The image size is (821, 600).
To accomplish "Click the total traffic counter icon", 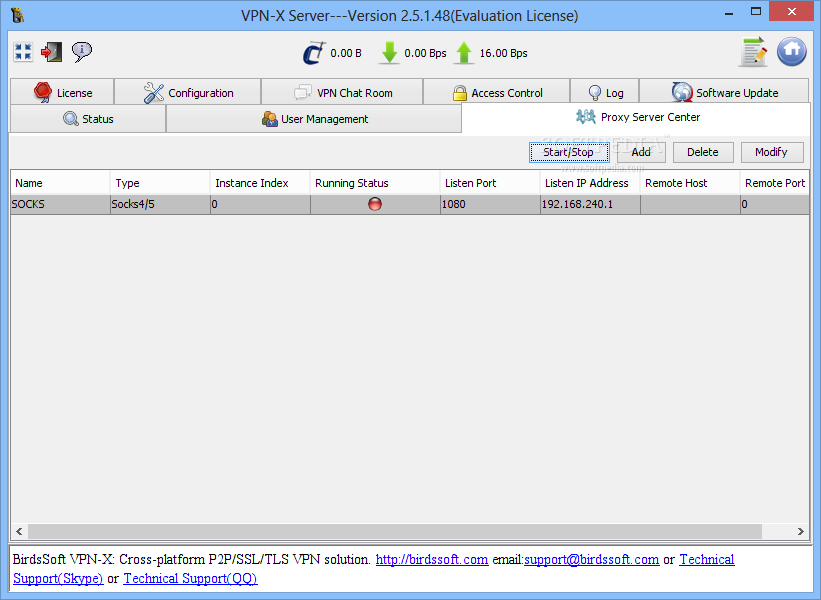I will point(314,53).
